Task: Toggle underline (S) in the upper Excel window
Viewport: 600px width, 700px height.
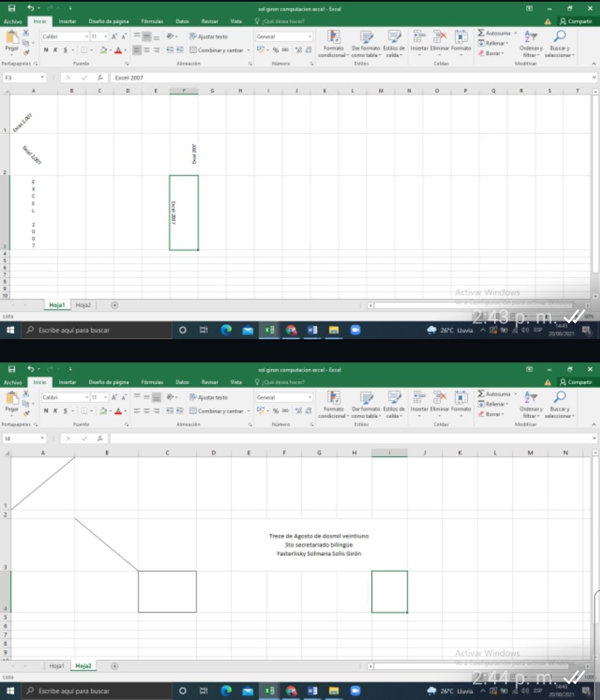Action: (x=65, y=50)
